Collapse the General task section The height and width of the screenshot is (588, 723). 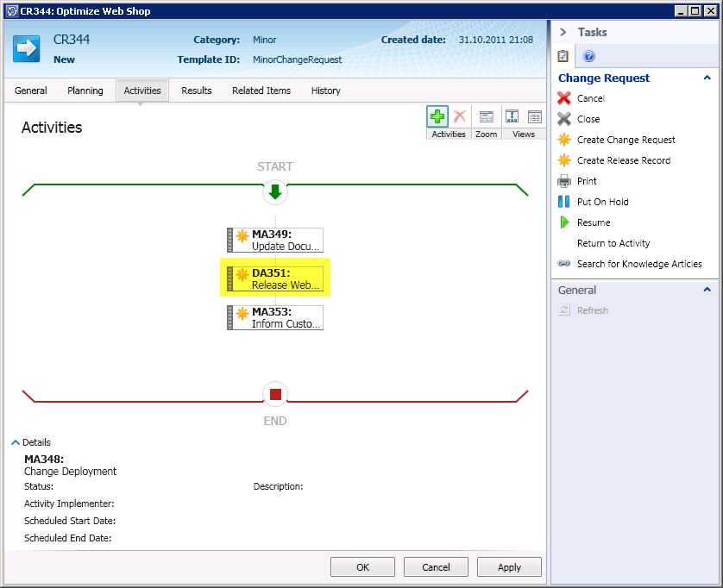[707, 291]
